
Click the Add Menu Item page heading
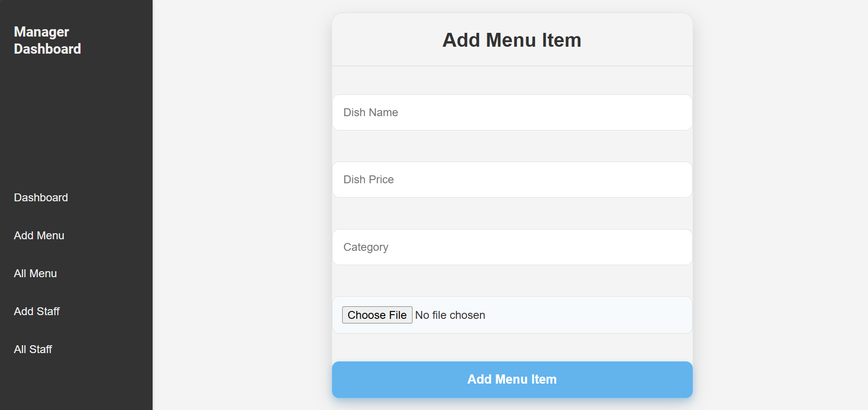coord(512,40)
